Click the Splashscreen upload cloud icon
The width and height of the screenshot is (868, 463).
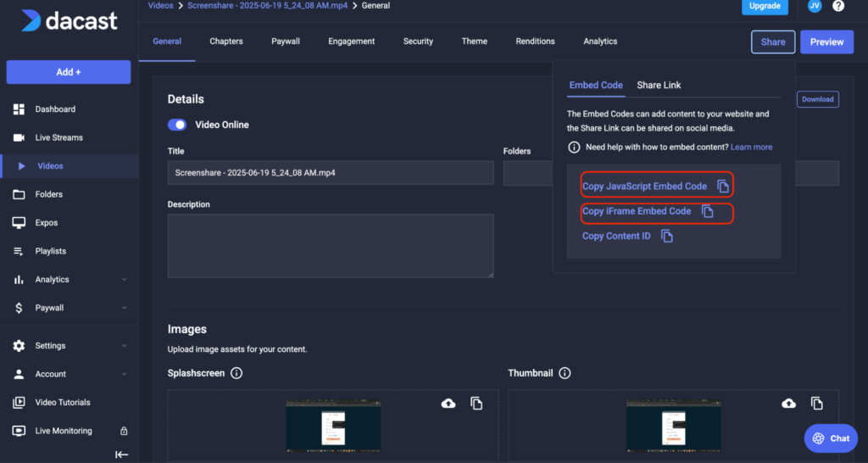pyautogui.click(x=448, y=404)
